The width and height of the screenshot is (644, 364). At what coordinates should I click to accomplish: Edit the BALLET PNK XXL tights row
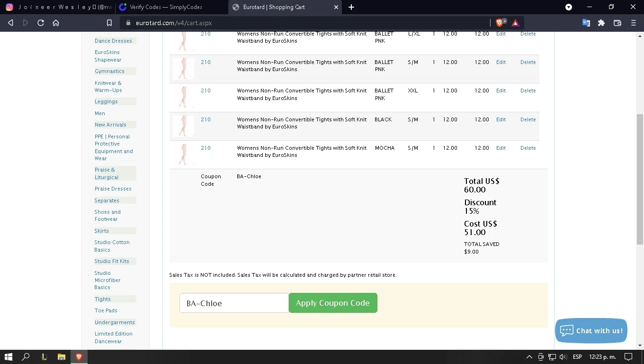(x=501, y=91)
